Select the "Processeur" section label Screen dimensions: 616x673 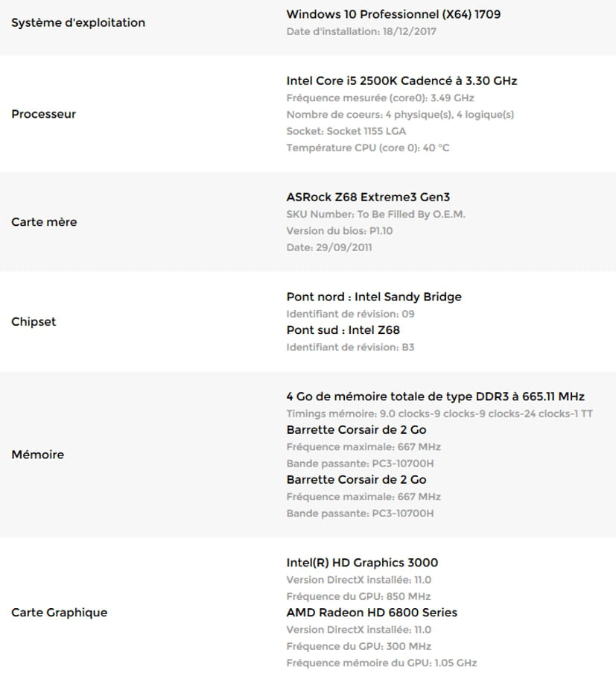tap(43, 114)
